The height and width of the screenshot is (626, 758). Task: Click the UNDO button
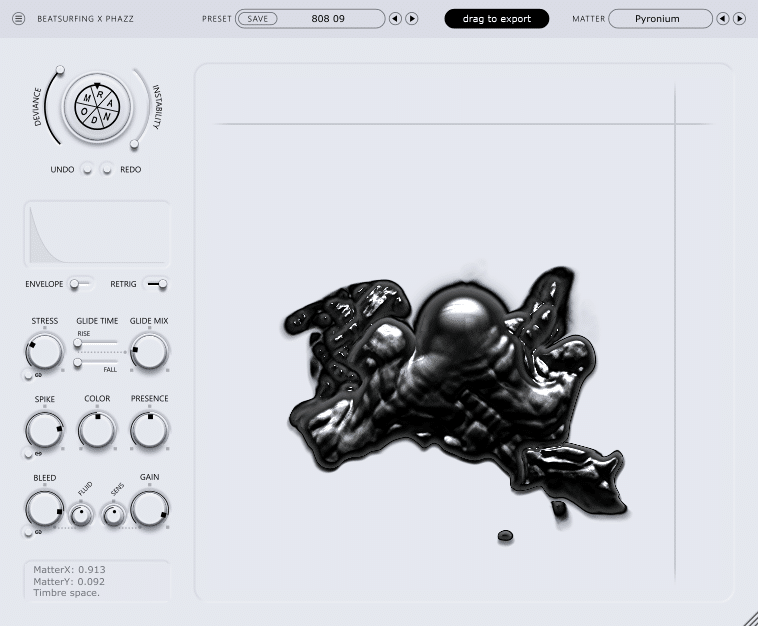87,169
